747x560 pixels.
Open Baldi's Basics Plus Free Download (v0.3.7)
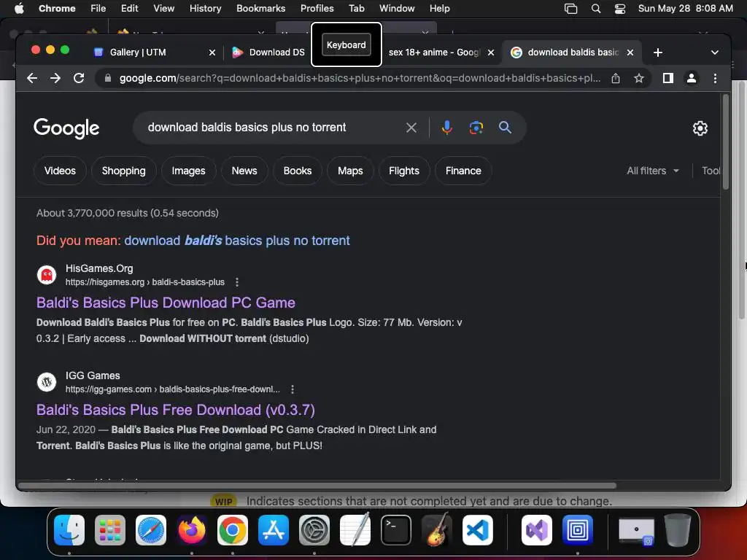(x=175, y=410)
